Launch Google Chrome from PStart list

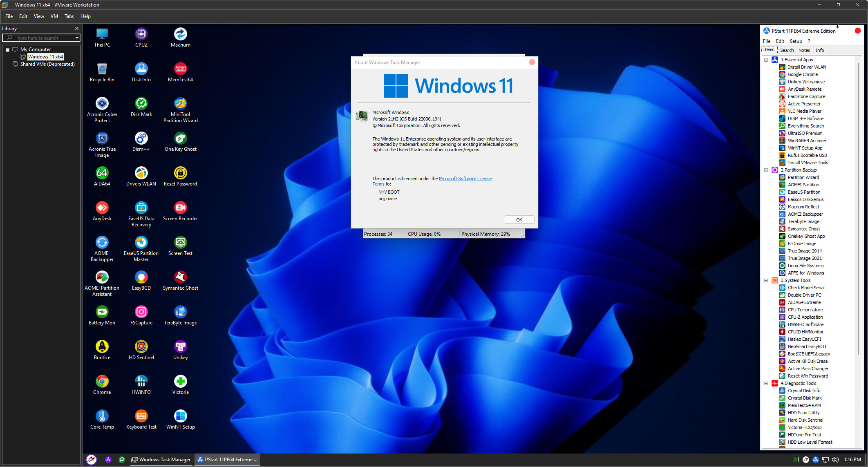click(802, 74)
